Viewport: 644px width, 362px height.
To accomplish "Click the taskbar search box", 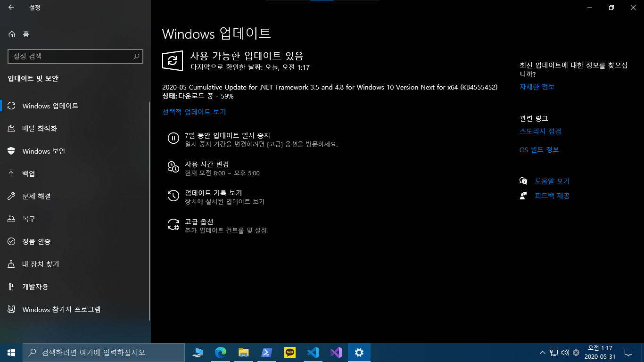I will pos(104,353).
